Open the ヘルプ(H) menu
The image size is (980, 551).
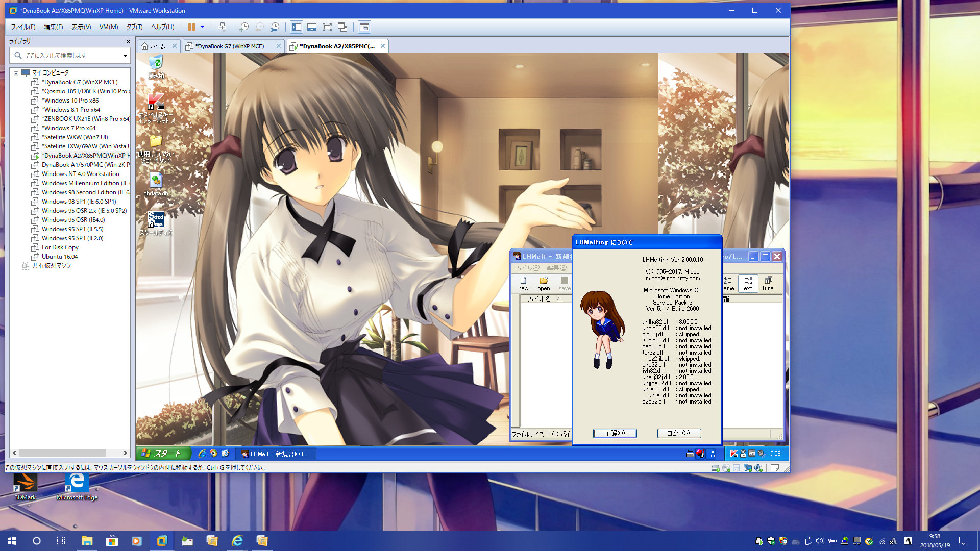pos(162,27)
